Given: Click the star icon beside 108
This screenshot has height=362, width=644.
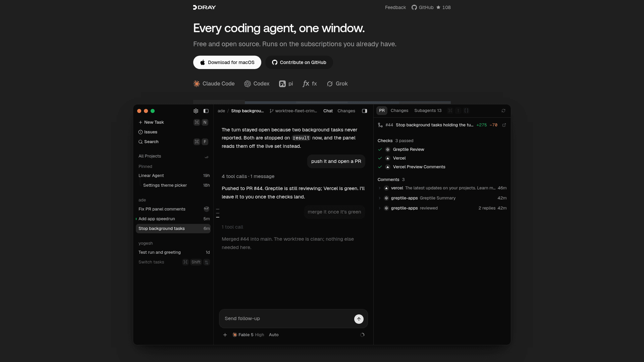Looking at the screenshot, I should (x=438, y=7).
